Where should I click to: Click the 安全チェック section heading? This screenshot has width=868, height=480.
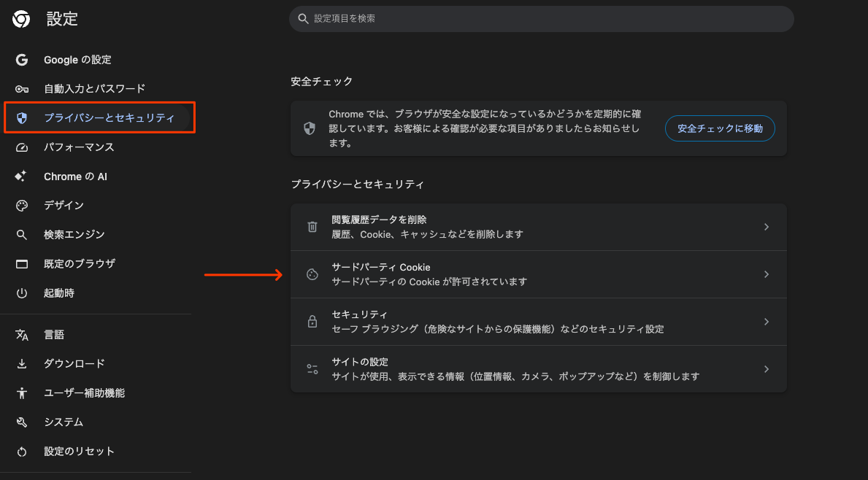point(322,81)
